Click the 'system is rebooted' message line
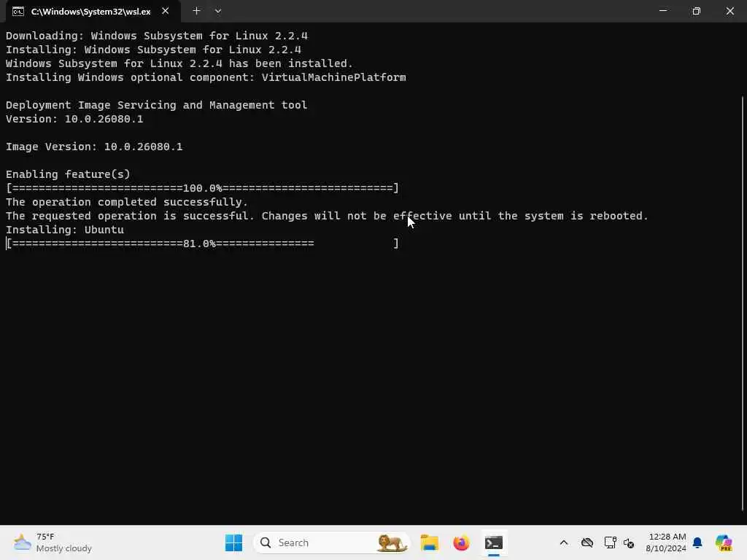Image resolution: width=747 pixels, height=560 pixels. coord(327,216)
